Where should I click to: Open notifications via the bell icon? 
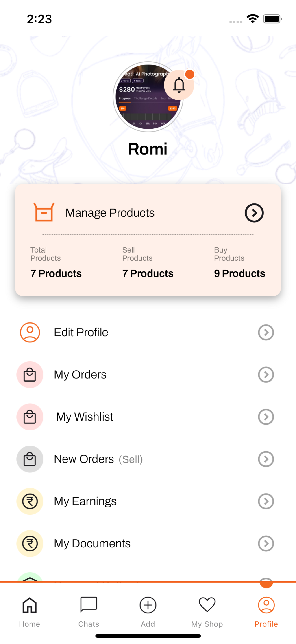[179, 85]
